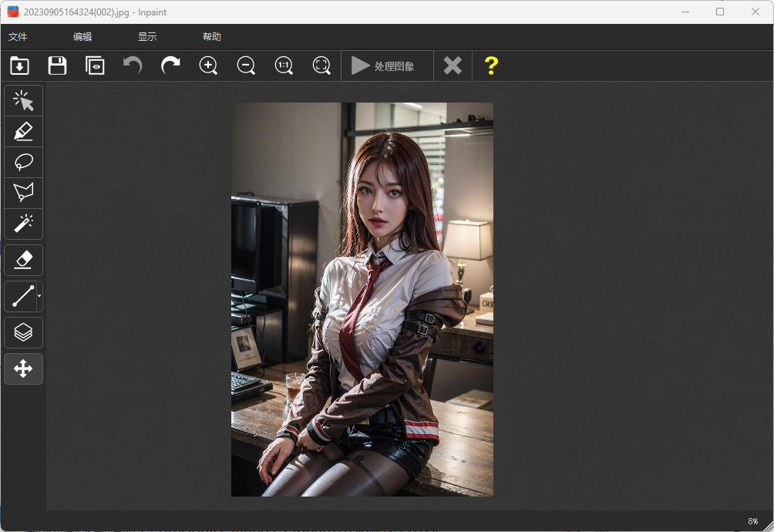Redo the last action
Screen dimensions: 774x532
pos(170,66)
